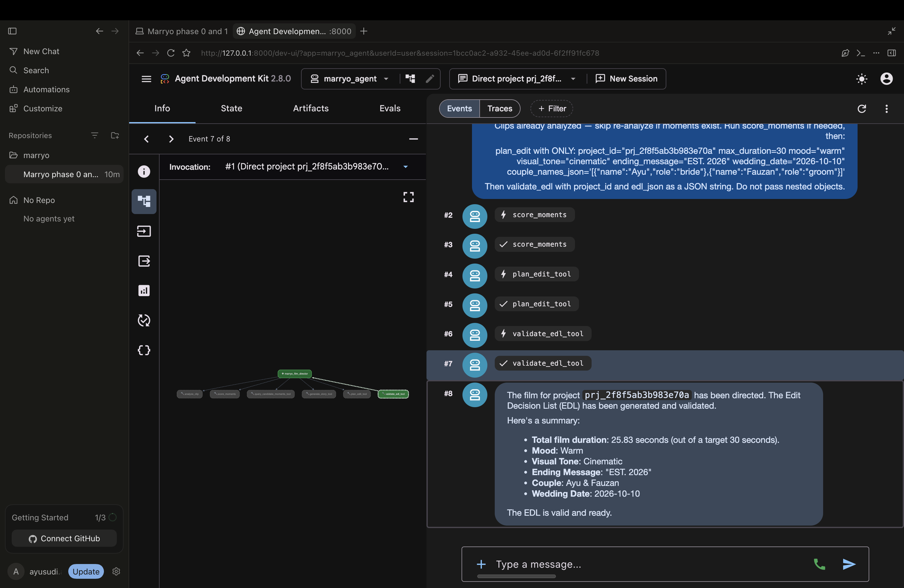Go to previous event chevron
Screen dimensions: 904x588
(146, 139)
